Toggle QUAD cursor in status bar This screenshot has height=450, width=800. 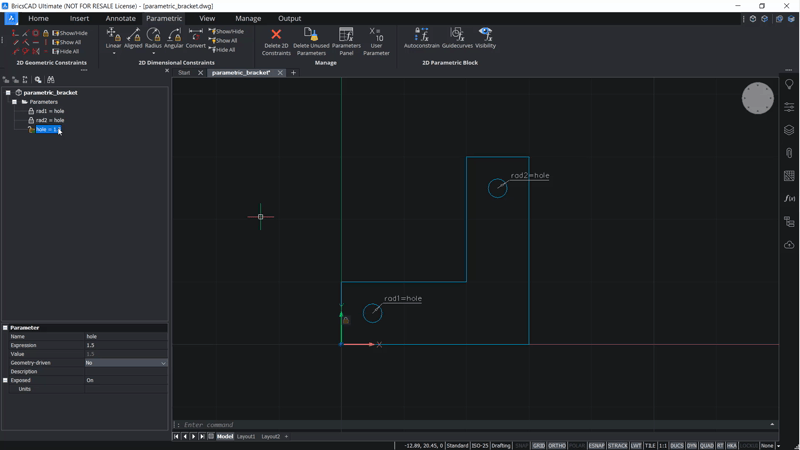point(707,445)
